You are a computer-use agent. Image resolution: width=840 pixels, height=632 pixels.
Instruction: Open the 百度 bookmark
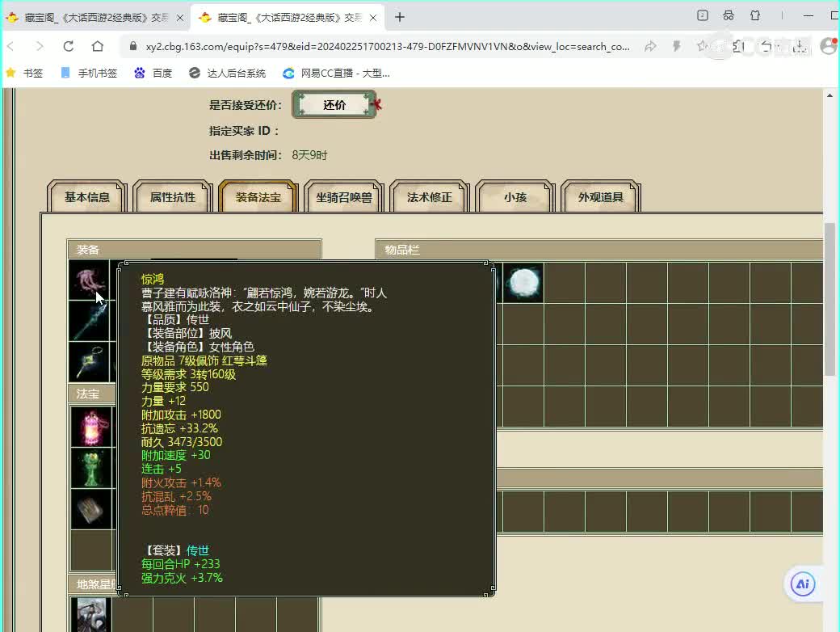[153, 73]
